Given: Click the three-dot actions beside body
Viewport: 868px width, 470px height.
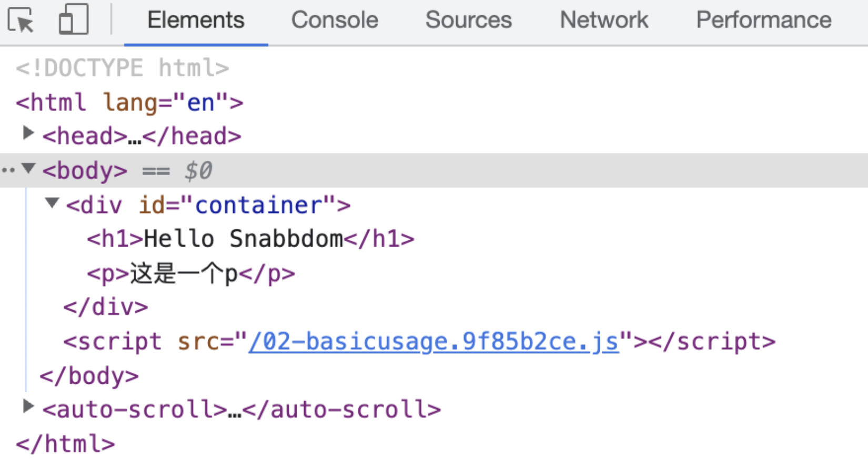Looking at the screenshot, I should point(8,170).
